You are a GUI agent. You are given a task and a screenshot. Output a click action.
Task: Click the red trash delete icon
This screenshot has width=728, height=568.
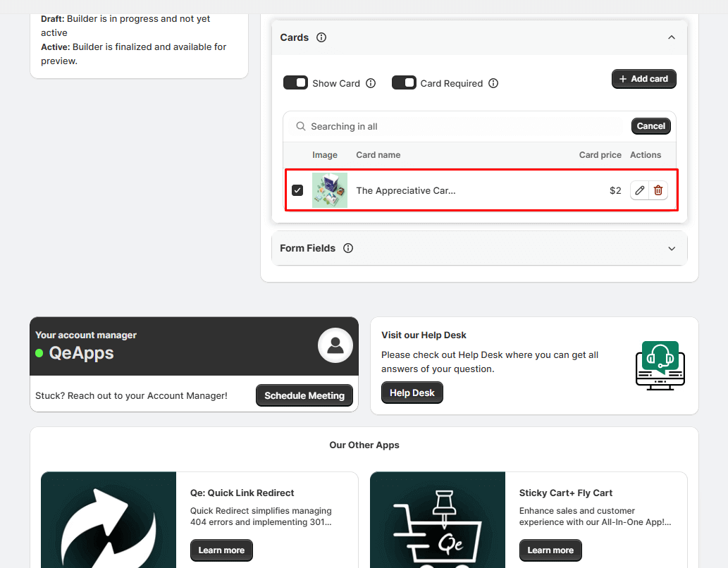pyautogui.click(x=658, y=190)
